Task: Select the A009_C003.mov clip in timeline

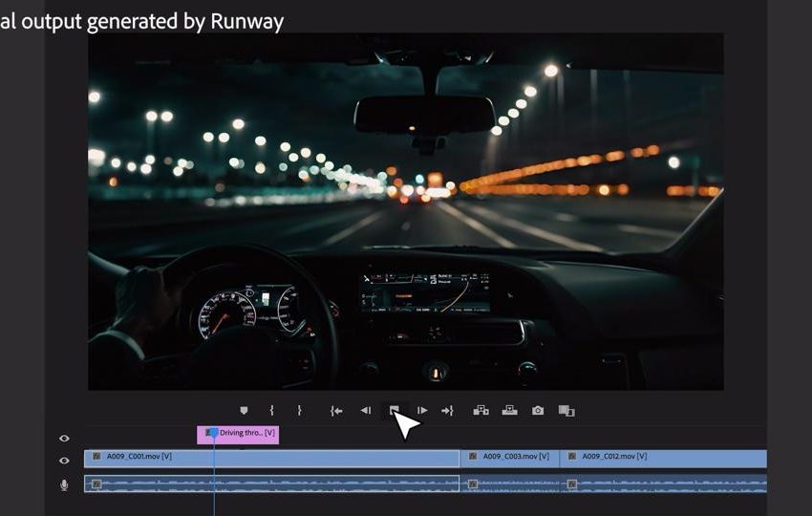Action: coord(511,458)
